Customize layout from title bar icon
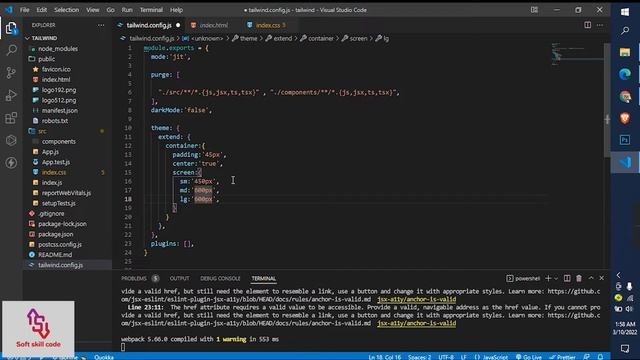The image size is (640, 360). click(x=534, y=10)
